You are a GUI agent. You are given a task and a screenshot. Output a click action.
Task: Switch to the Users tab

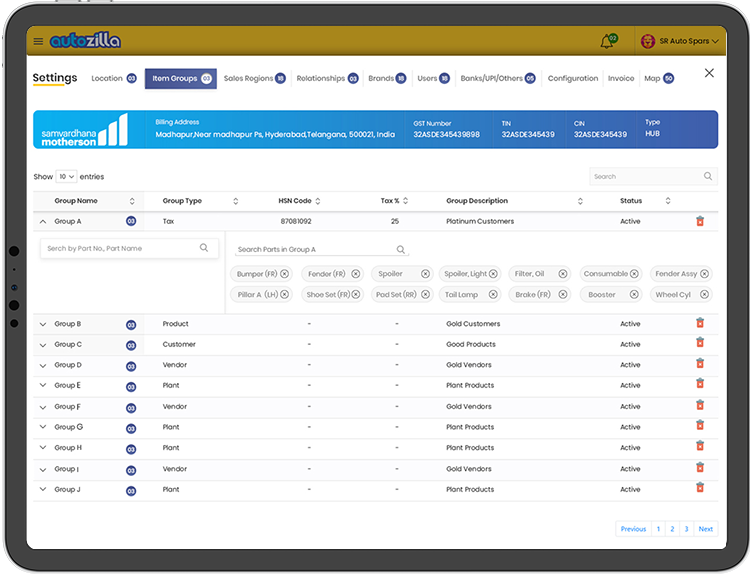point(433,78)
